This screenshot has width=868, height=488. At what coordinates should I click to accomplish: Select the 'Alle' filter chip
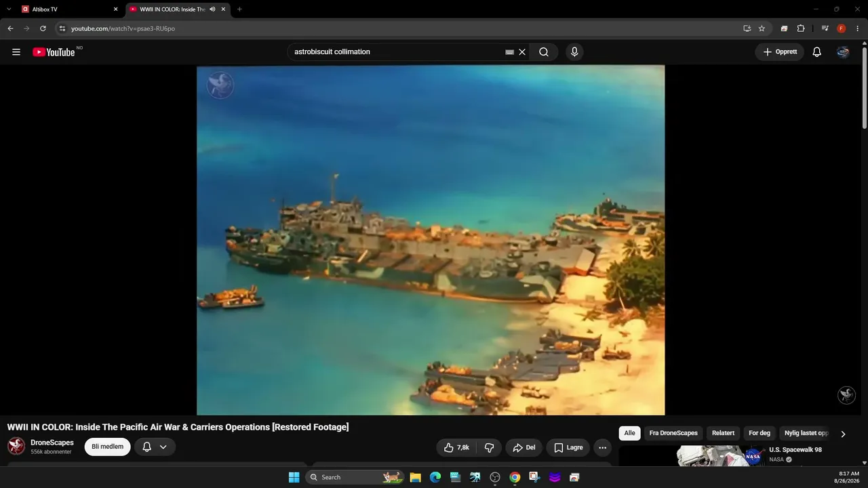click(629, 433)
